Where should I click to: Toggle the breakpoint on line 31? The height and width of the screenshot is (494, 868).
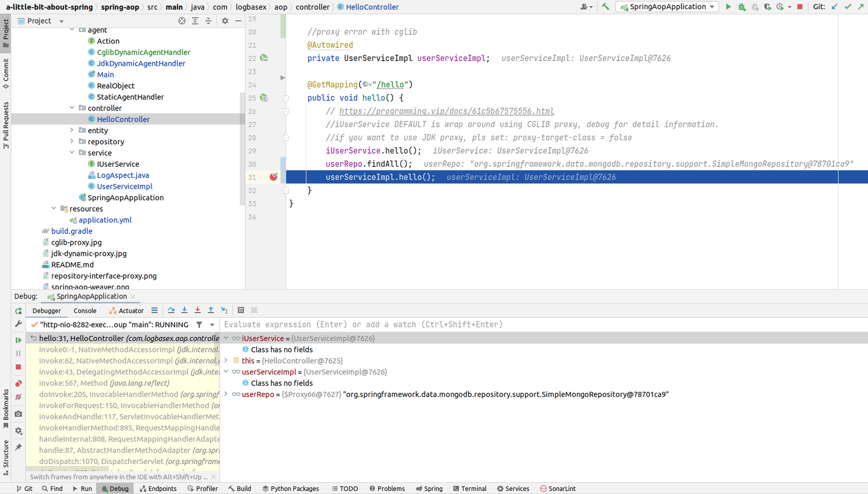coord(274,177)
